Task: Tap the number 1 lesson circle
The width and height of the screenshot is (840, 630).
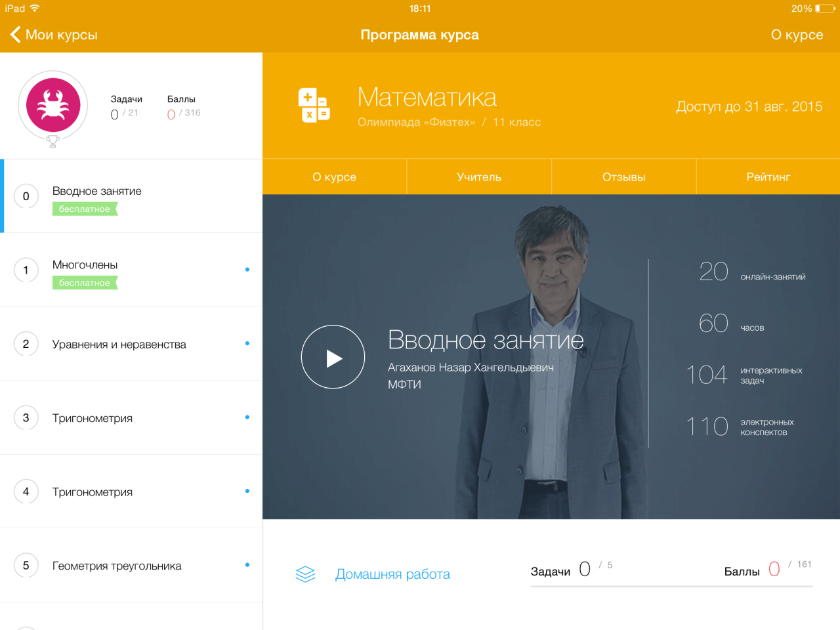Action: [26, 270]
